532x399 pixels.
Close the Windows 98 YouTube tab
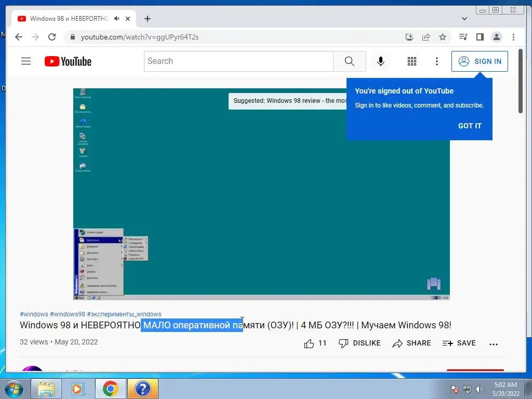[128, 19]
